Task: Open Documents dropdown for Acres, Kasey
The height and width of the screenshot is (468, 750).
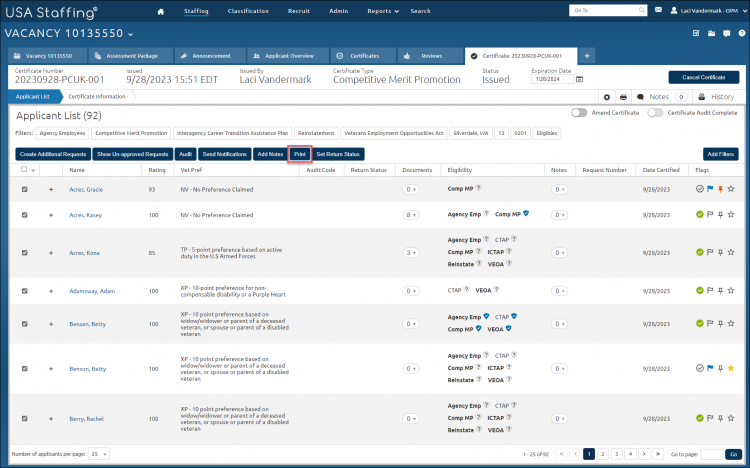Action: [x=410, y=215]
